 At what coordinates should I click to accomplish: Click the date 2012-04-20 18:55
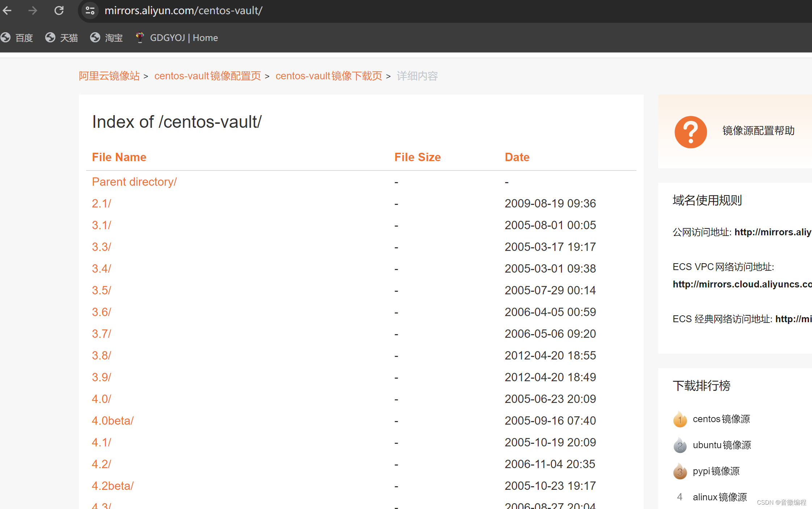coord(550,356)
